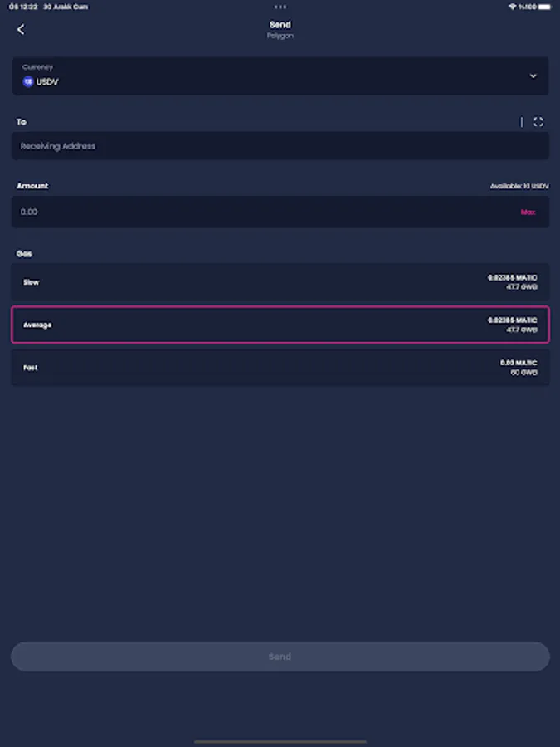The height and width of the screenshot is (747, 560).
Task: Select Slow gas option
Action: pyautogui.click(x=280, y=282)
